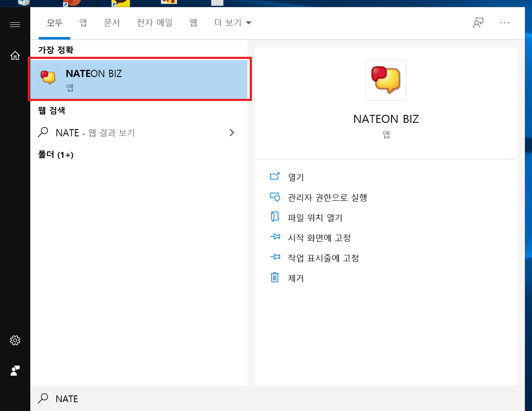
Task: Click the search magnifier icon beside NATE query
Action: pos(43,133)
